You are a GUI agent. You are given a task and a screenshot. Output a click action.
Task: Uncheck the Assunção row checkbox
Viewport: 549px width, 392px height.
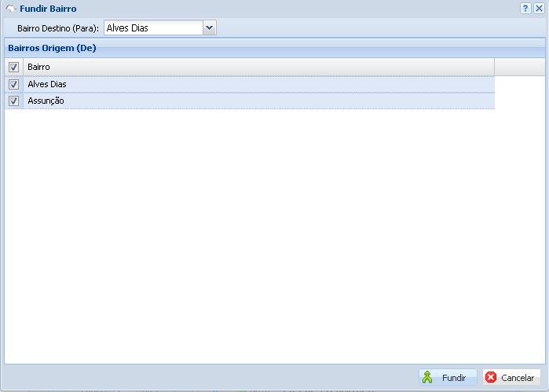coord(14,101)
